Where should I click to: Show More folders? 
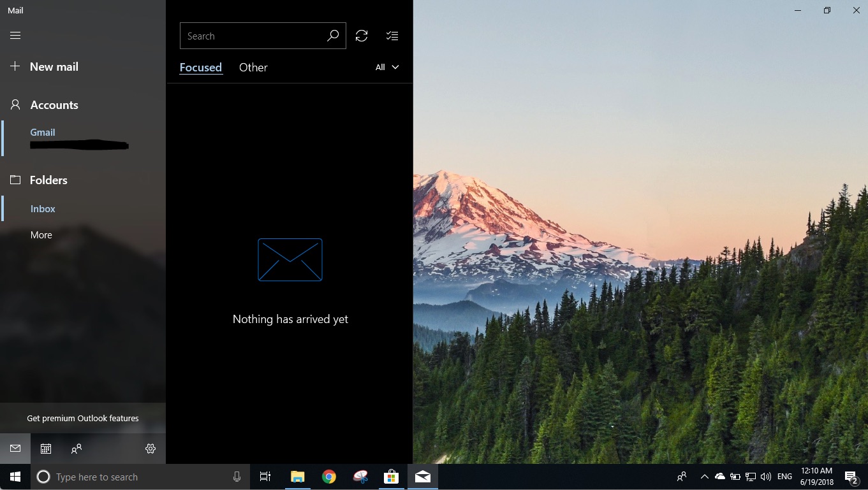(x=41, y=235)
